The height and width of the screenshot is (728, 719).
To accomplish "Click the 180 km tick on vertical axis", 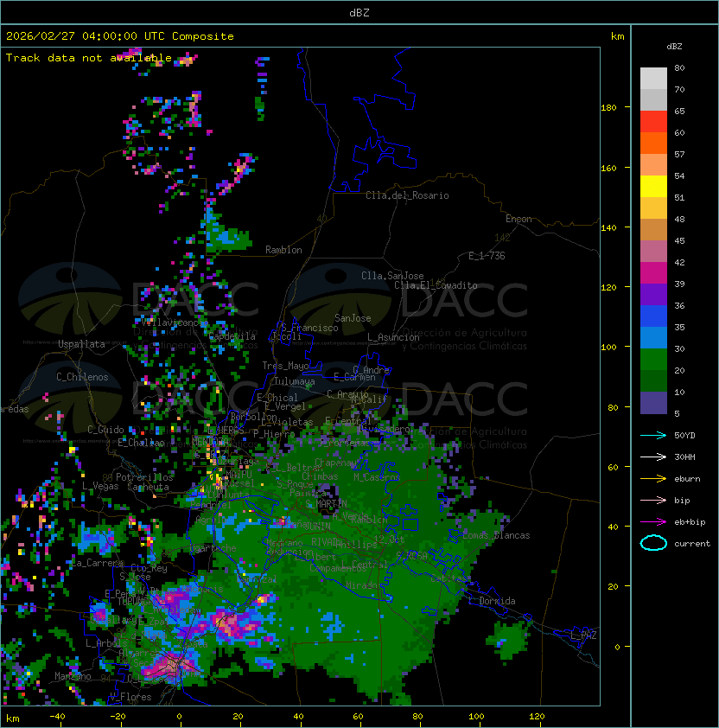I will [608, 108].
